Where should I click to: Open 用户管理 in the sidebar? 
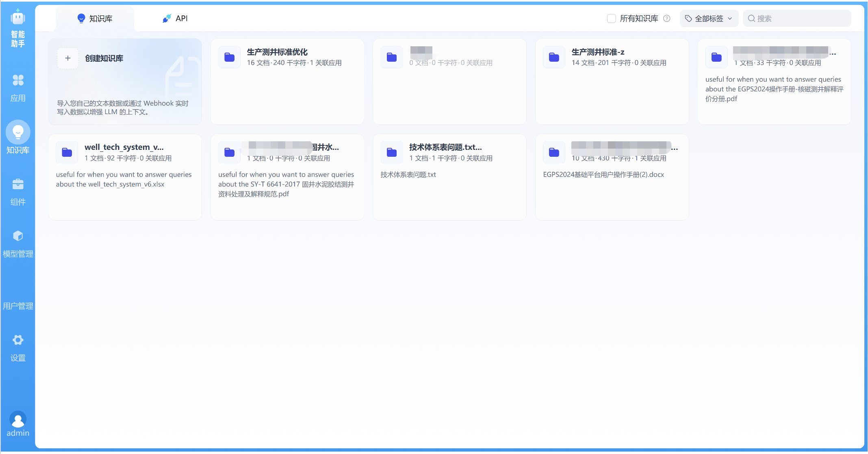click(18, 305)
